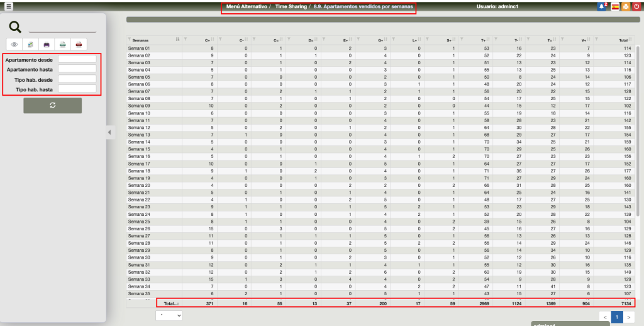Click the eye preview icon in toolbar
Screen dimensions: 644x326
click(14, 45)
